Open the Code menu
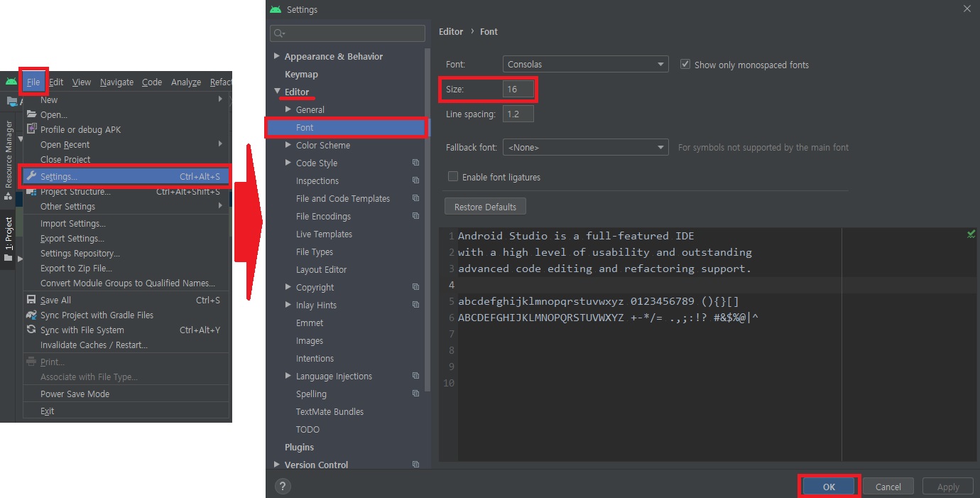980x498 pixels. coord(152,82)
